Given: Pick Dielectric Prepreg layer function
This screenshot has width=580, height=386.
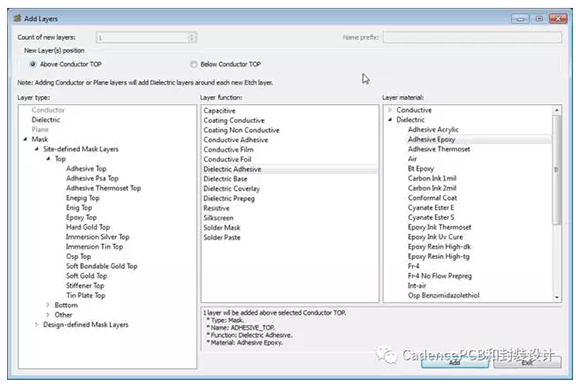Looking at the screenshot, I should [x=229, y=198].
